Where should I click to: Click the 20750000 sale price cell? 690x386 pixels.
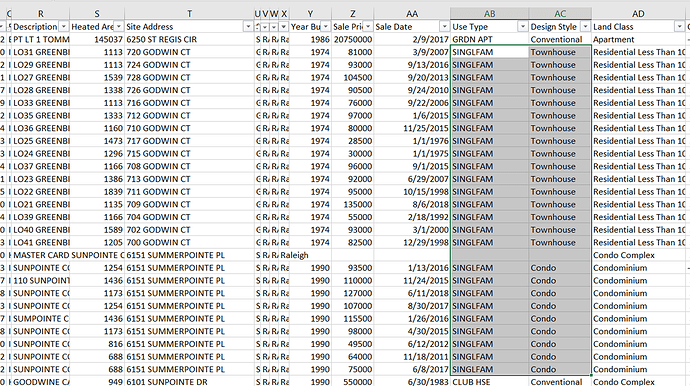(x=352, y=40)
